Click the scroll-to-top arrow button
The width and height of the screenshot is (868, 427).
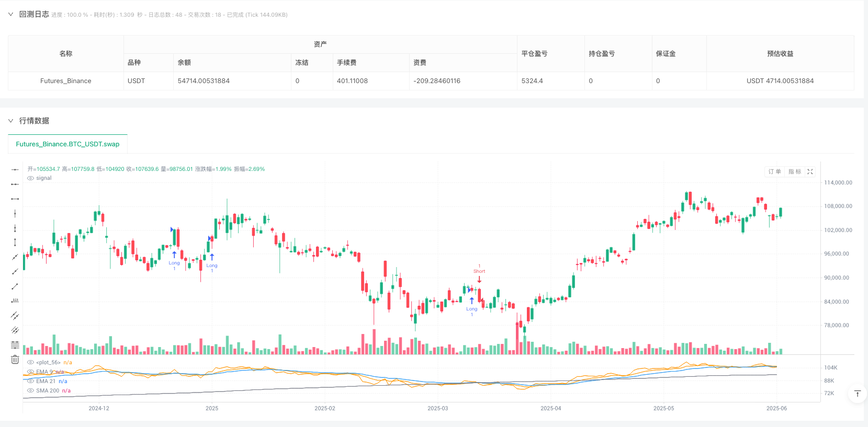[857, 394]
